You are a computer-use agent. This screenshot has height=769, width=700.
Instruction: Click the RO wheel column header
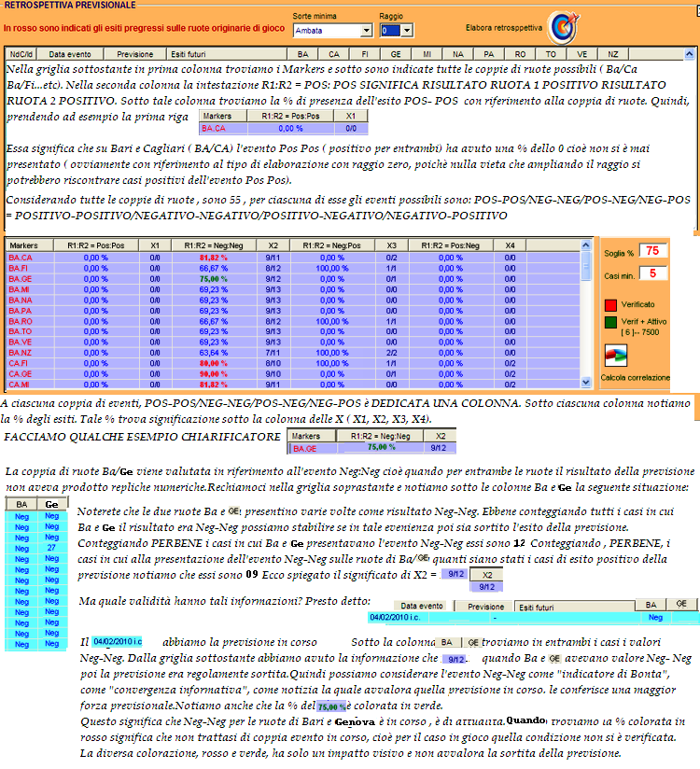pos(520,54)
